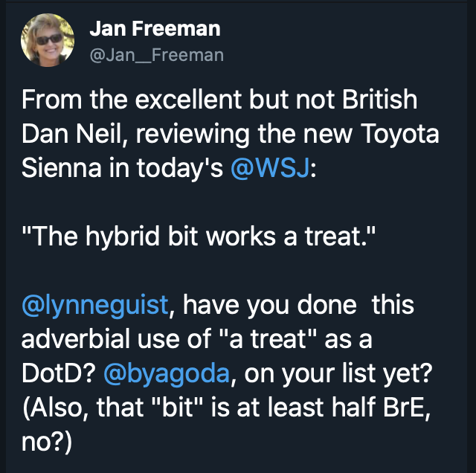Open the @Jan__Freeman handle link
Image resolution: width=476 pixels, height=473 pixels.
(x=156, y=55)
